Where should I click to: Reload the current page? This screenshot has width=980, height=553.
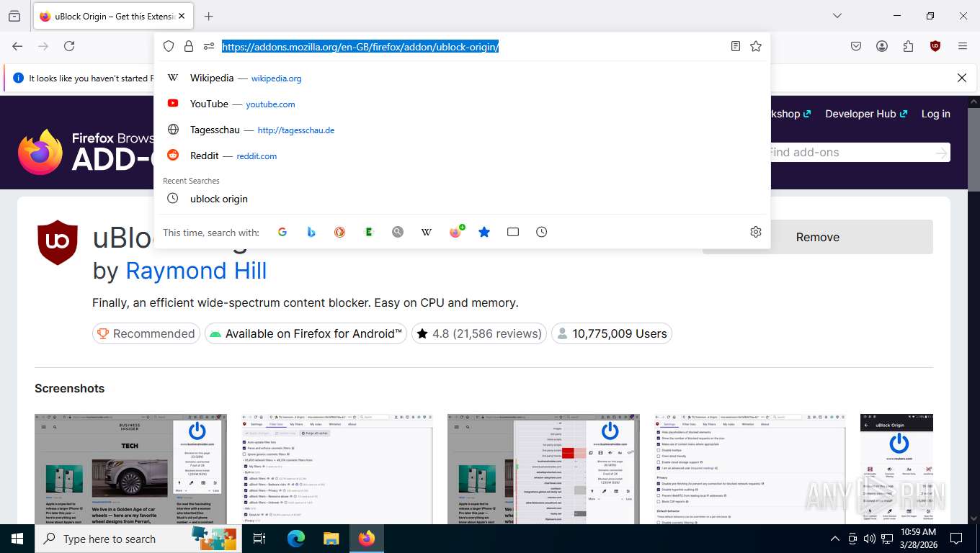pyautogui.click(x=69, y=46)
